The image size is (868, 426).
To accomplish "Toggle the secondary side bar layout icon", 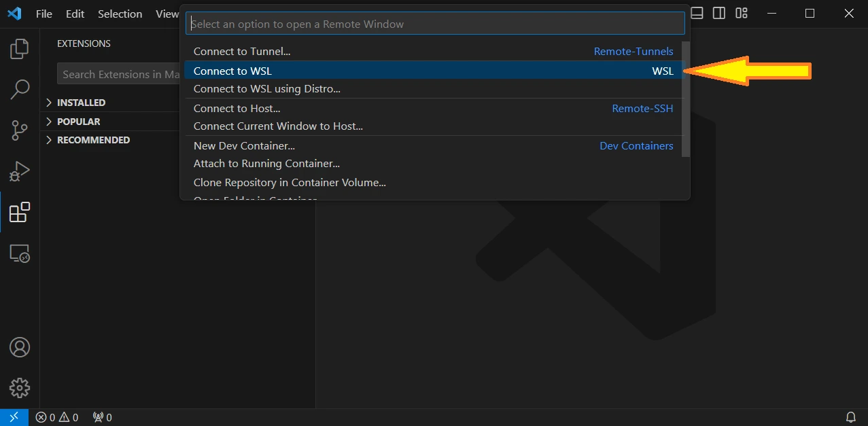I will point(719,13).
